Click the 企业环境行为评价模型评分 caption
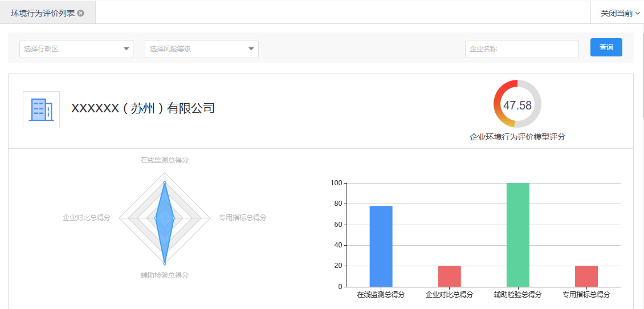644x309 pixels. coord(517,137)
